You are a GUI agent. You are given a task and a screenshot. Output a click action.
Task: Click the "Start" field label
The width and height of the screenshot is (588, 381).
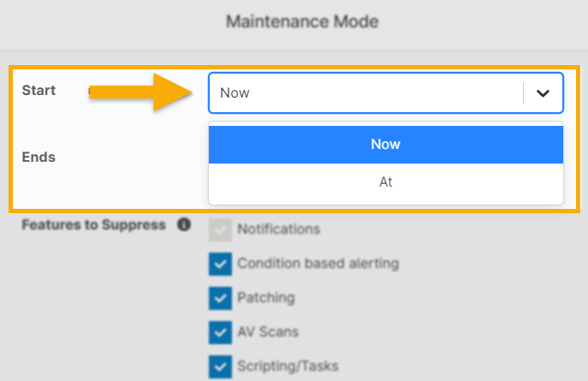point(39,90)
